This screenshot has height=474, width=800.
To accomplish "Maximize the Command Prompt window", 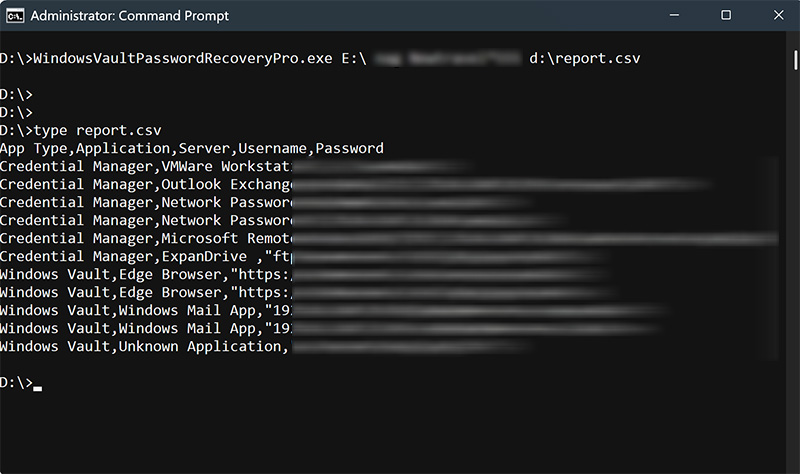I will [726, 15].
